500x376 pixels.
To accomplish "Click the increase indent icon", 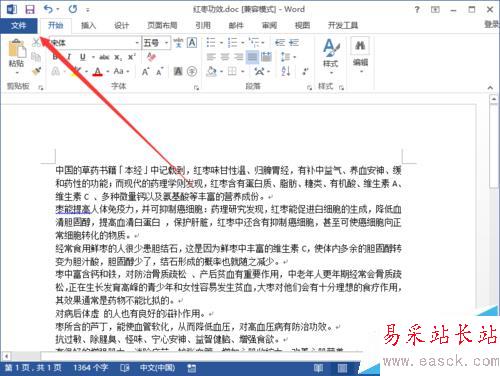I will click(x=294, y=43).
